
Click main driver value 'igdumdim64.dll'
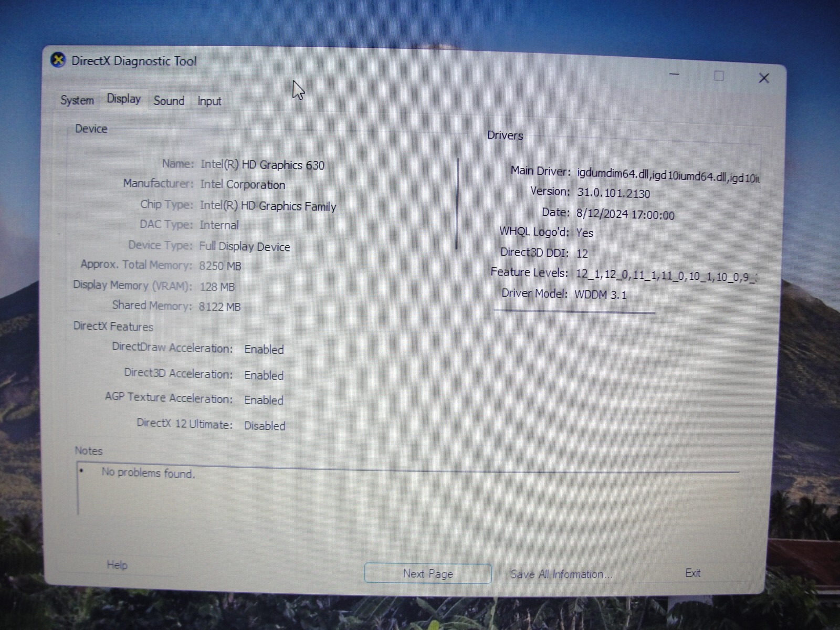(612, 173)
